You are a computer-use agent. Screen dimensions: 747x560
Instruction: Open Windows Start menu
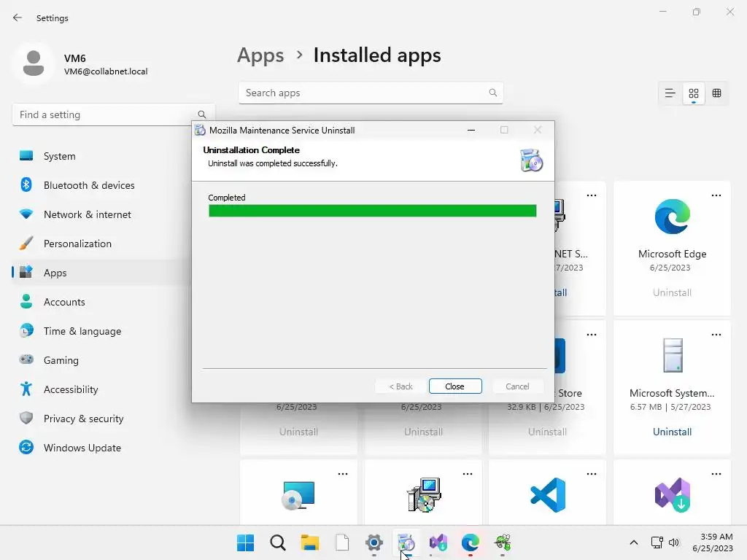tap(245, 542)
